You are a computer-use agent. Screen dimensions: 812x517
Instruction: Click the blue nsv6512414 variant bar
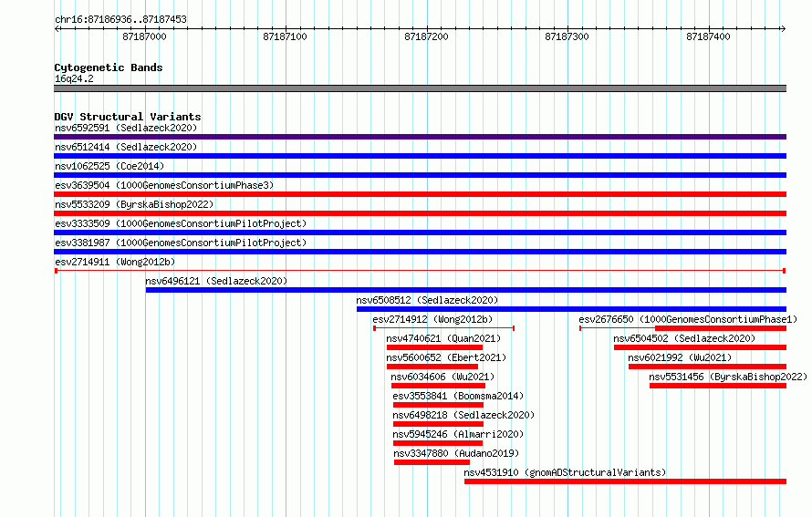tap(420, 156)
